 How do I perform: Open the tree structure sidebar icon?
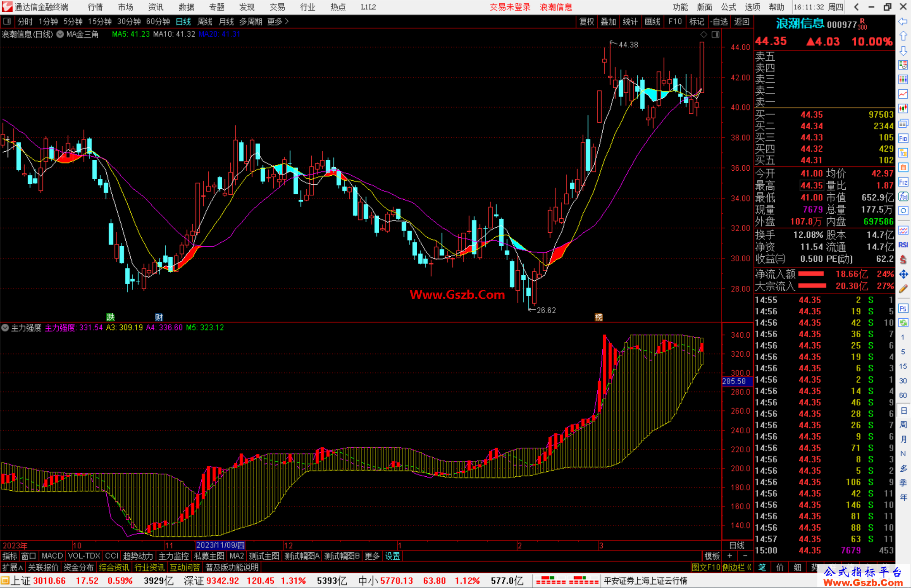(x=903, y=153)
